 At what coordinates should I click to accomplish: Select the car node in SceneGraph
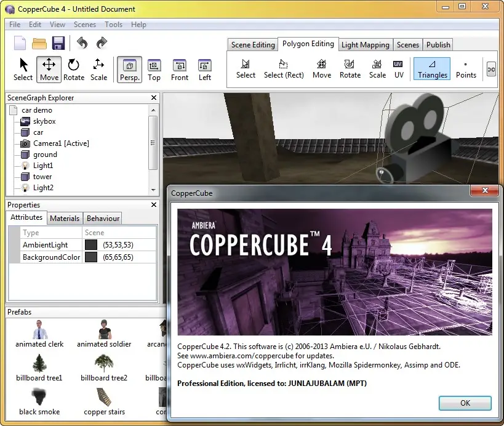(x=38, y=132)
